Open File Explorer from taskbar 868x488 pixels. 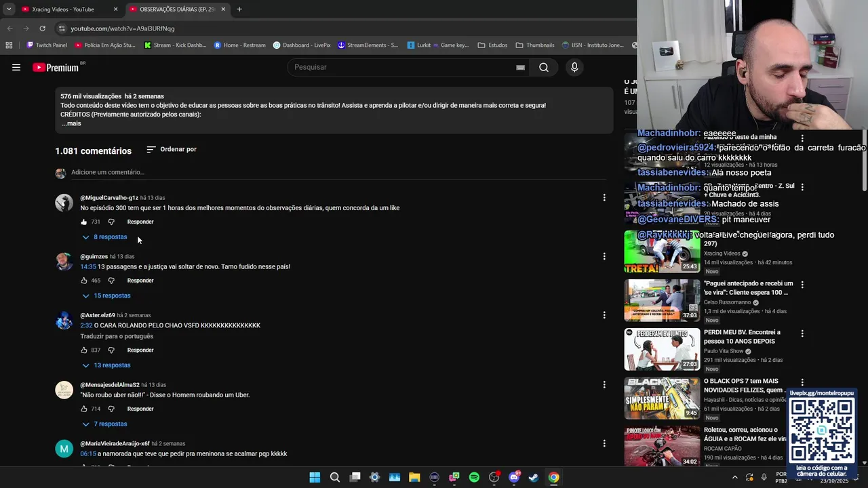tap(414, 477)
